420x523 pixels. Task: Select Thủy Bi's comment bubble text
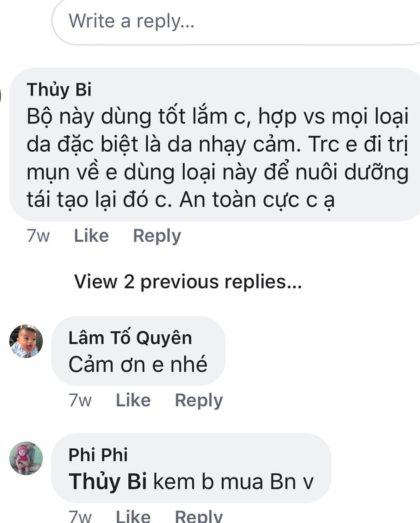click(x=217, y=158)
